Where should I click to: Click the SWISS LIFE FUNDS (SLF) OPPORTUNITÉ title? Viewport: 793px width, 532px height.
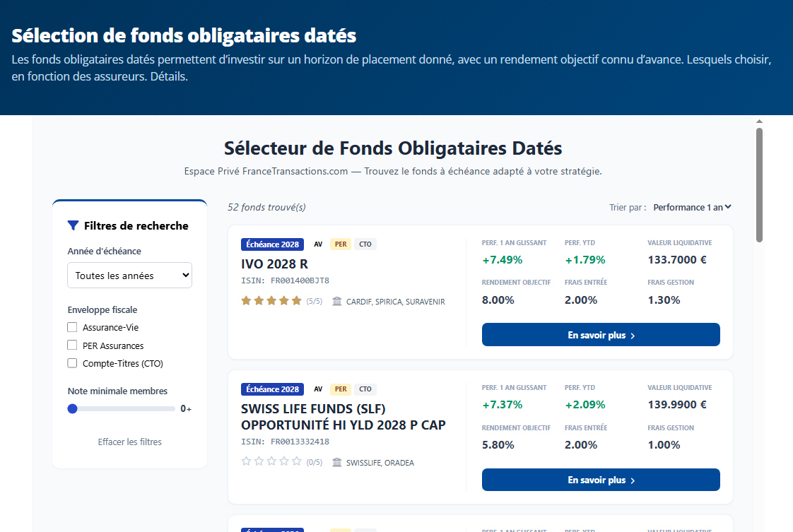[343, 417]
